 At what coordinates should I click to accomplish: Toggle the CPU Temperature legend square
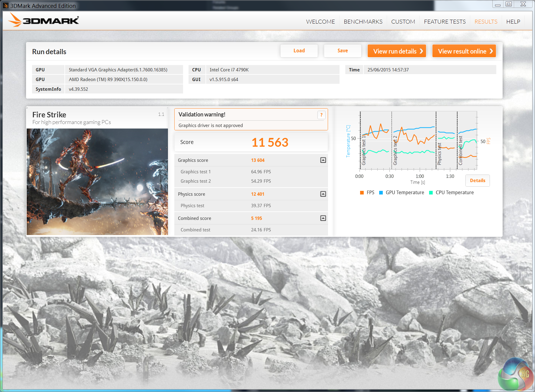pos(431,193)
